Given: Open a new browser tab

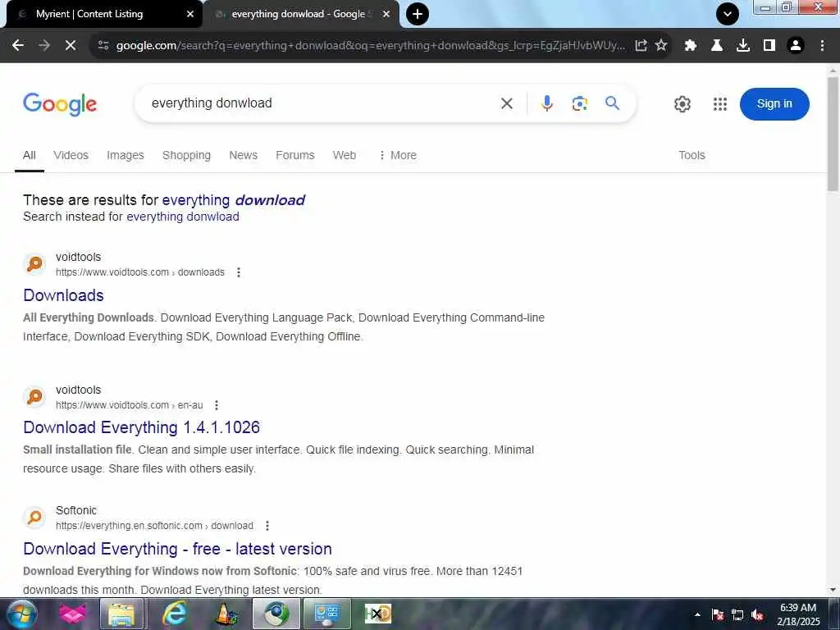Looking at the screenshot, I should [418, 14].
